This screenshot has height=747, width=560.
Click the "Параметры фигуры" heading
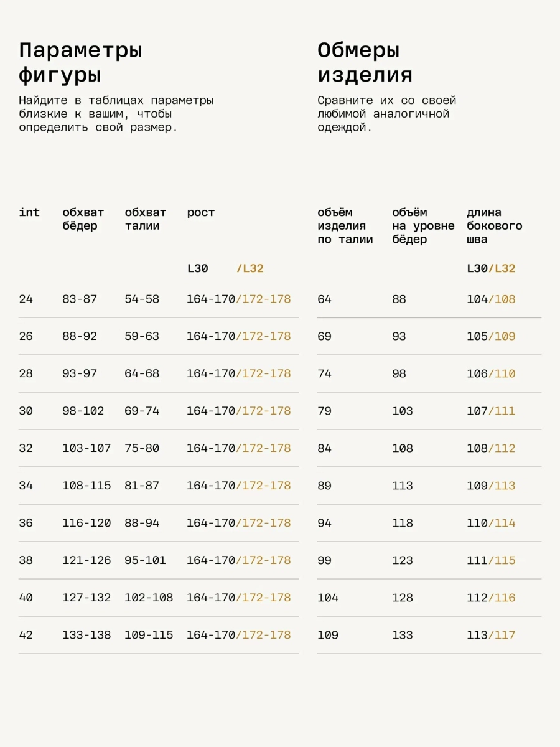[x=80, y=62]
